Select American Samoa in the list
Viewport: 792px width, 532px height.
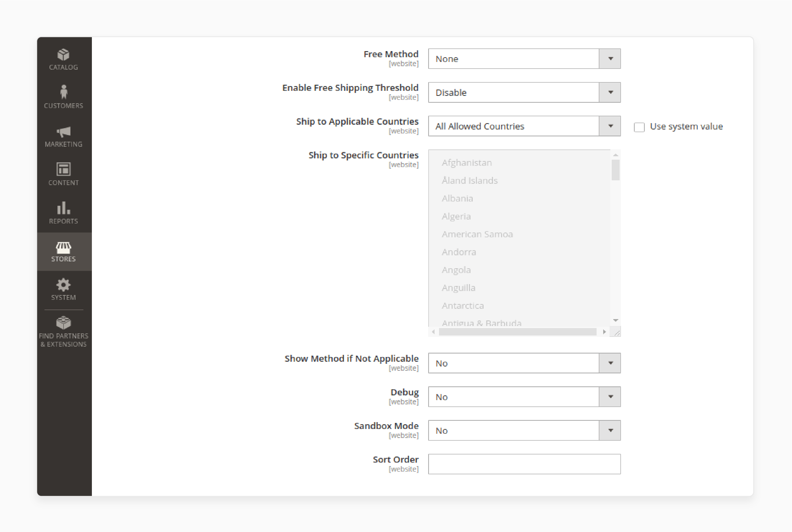point(477,234)
